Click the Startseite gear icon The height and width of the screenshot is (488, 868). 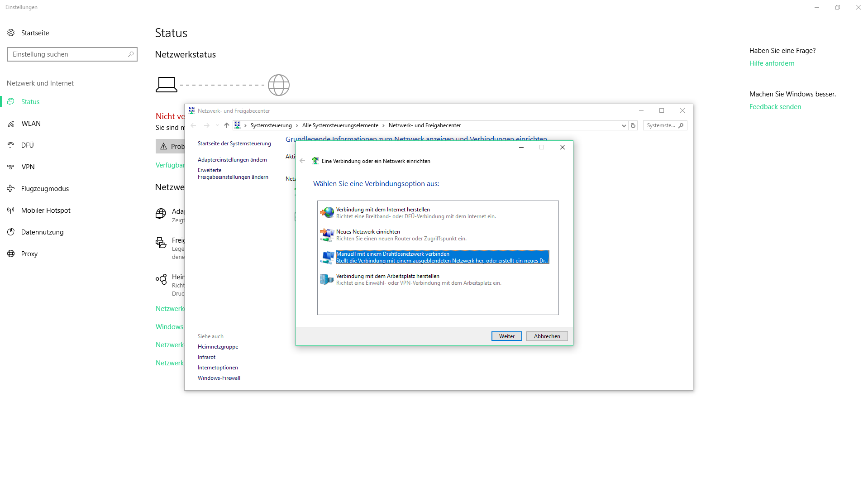(11, 33)
